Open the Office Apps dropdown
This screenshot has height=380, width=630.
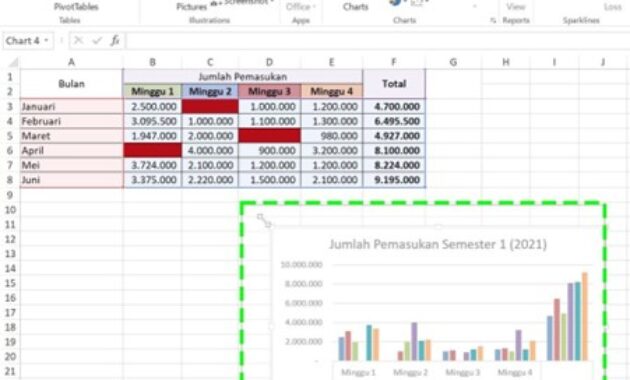pos(301,7)
